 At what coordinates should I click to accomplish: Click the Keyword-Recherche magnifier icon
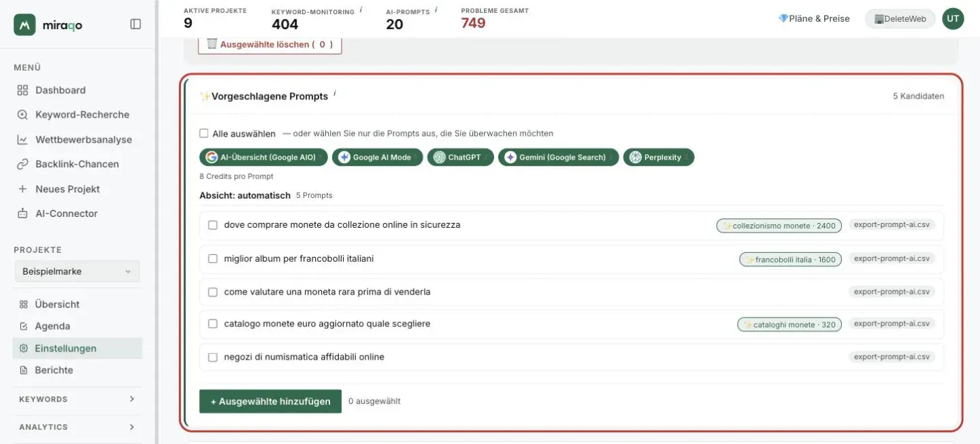pyautogui.click(x=22, y=114)
